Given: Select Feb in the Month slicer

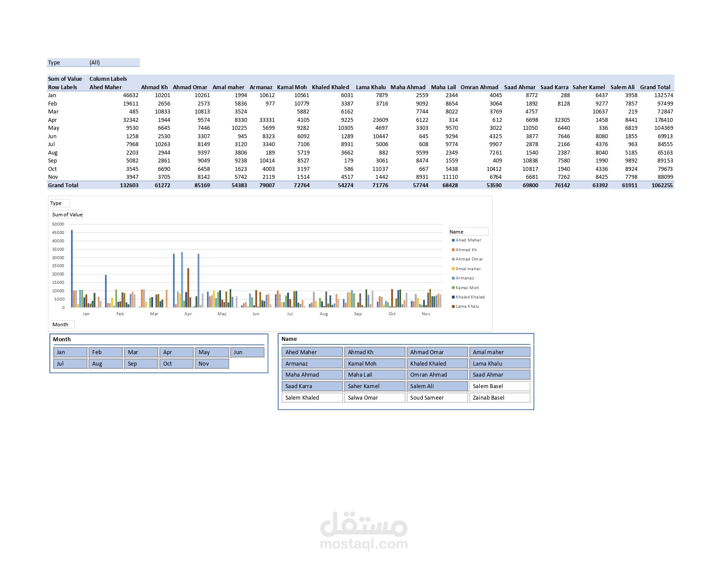Looking at the screenshot, I should coord(106,352).
